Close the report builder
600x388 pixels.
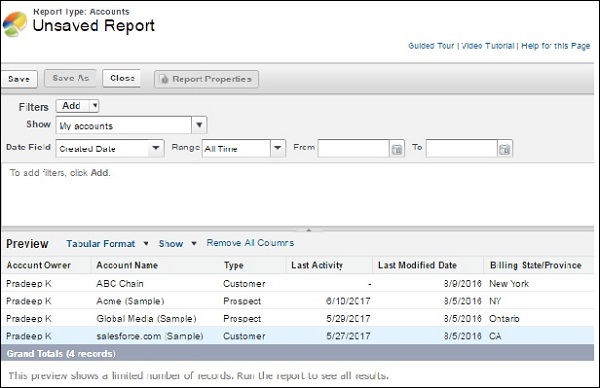(x=122, y=78)
